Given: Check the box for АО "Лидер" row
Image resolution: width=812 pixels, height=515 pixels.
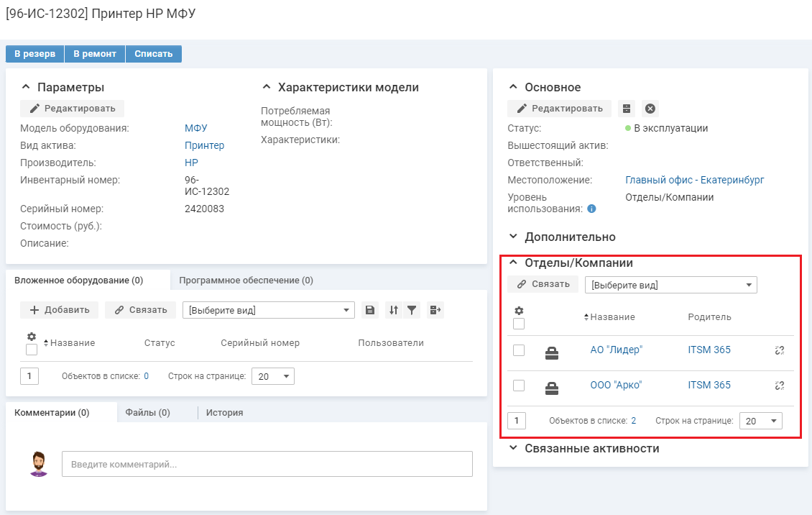Looking at the screenshot, I should click(x=519, y=350).
